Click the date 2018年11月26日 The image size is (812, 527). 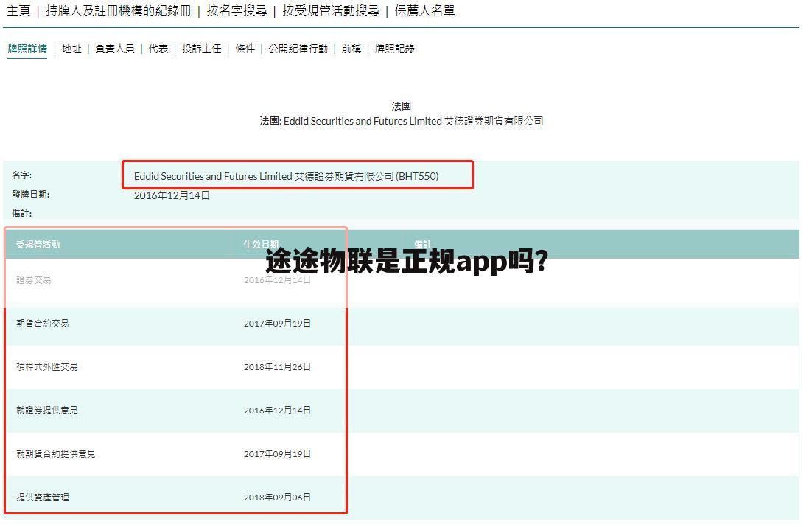(x=278, y=367)
